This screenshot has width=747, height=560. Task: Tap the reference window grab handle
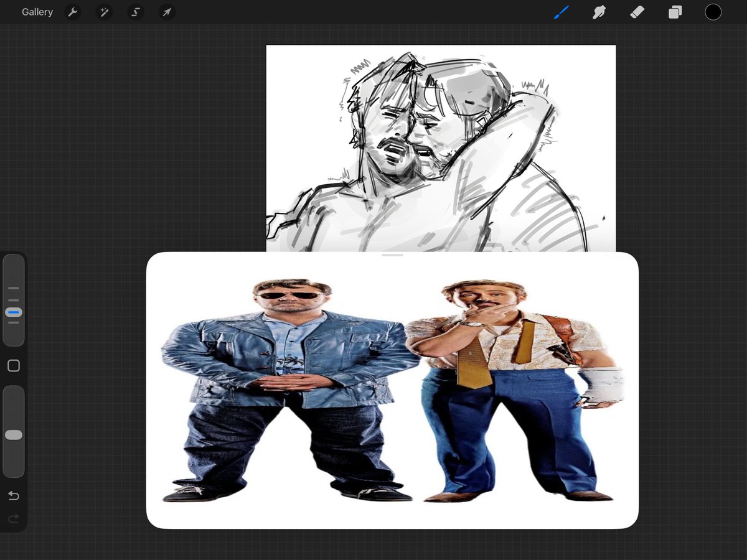pos(392,255)
